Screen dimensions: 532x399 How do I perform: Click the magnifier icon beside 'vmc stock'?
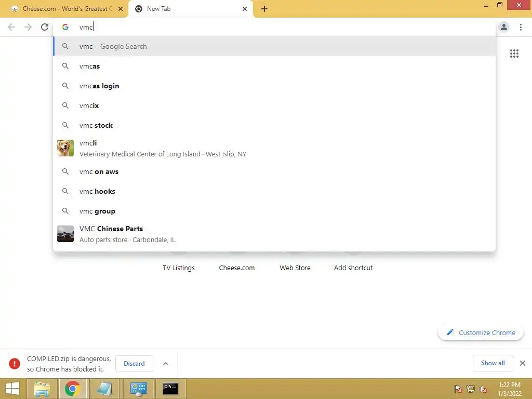pos(65,125)
